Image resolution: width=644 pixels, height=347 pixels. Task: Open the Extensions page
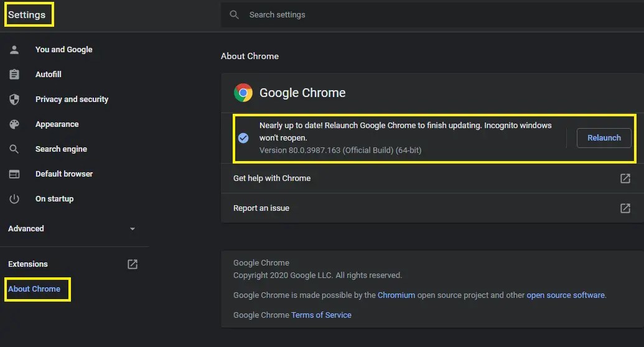28,264
